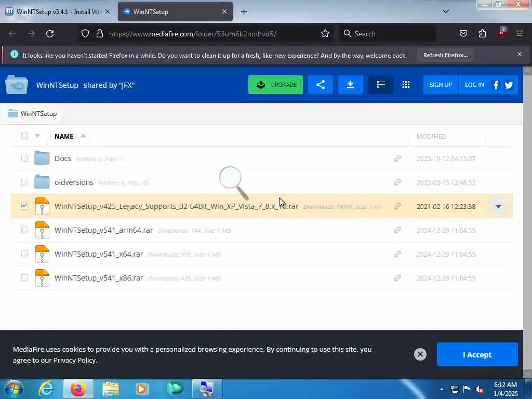Click the MediaFire folder logo in header
532x399 pixels.
[17, 85]
